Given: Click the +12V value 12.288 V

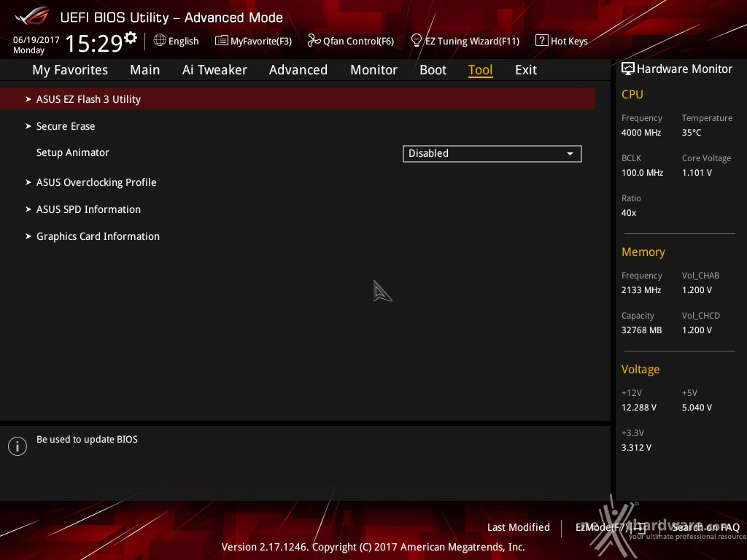Looking at the screenshot, I should coord(639,407).
